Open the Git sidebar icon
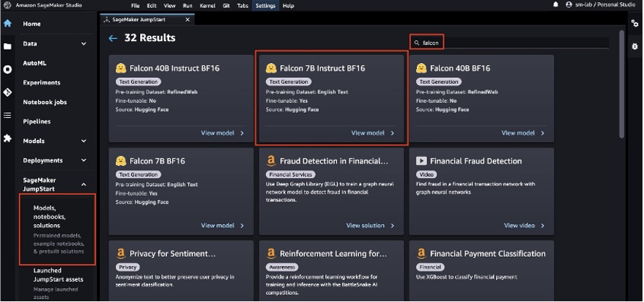This screenshot has width=644, height=302. (7, 92)
